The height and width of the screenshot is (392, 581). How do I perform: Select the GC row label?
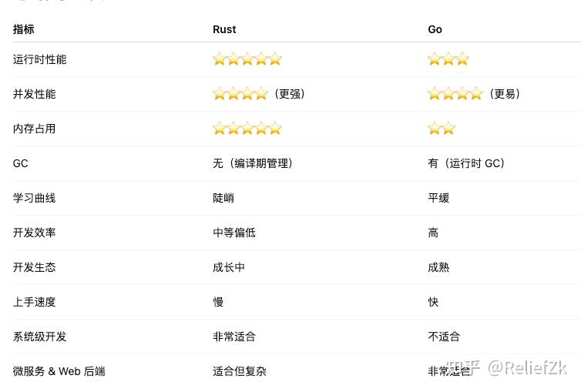(x=20, y=163)
